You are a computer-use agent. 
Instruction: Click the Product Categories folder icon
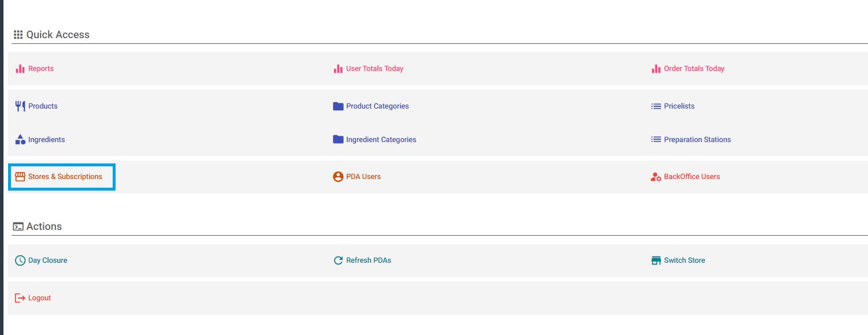[338, 106]
